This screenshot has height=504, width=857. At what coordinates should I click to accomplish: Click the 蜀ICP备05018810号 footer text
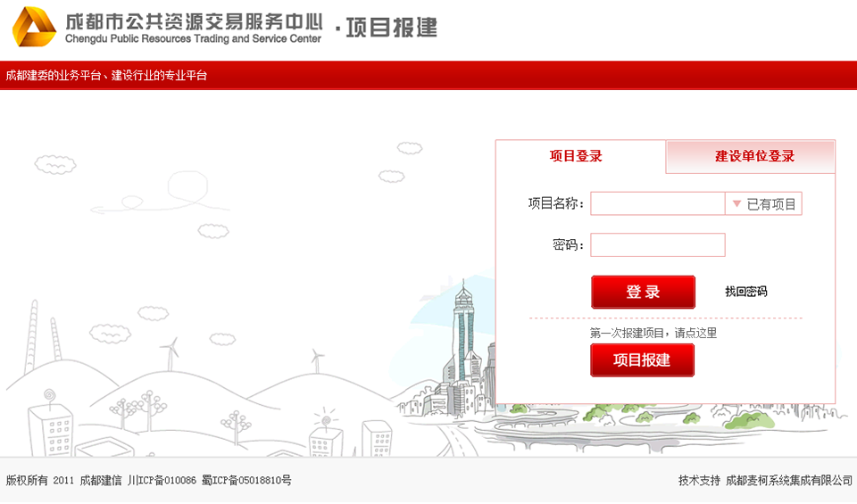(246, 481)
